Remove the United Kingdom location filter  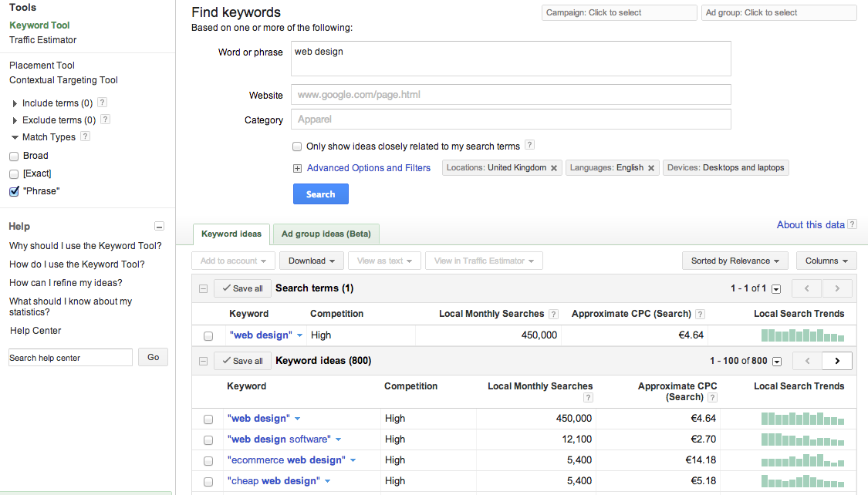pos(552,167)
